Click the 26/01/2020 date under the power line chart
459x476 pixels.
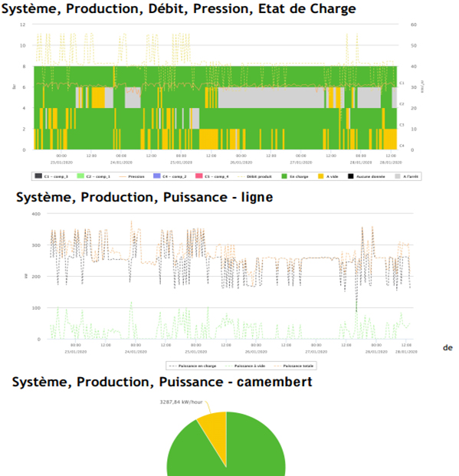[x=256, y=352]
